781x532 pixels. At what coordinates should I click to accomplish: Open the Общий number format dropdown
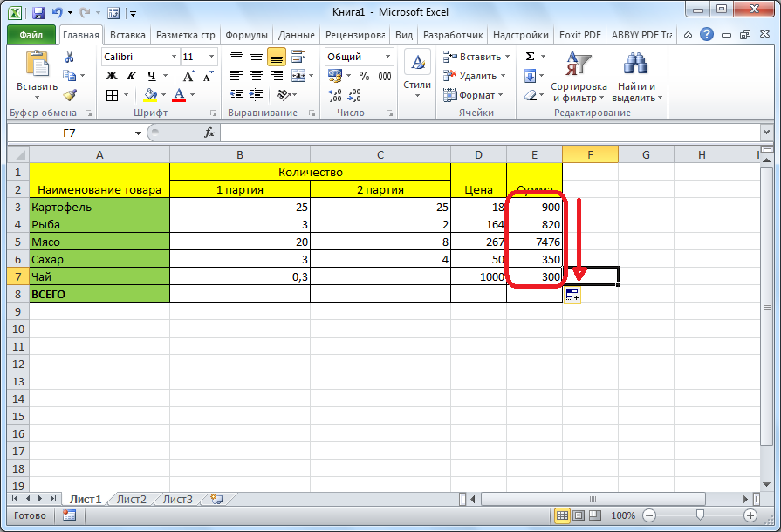point(387,57)
